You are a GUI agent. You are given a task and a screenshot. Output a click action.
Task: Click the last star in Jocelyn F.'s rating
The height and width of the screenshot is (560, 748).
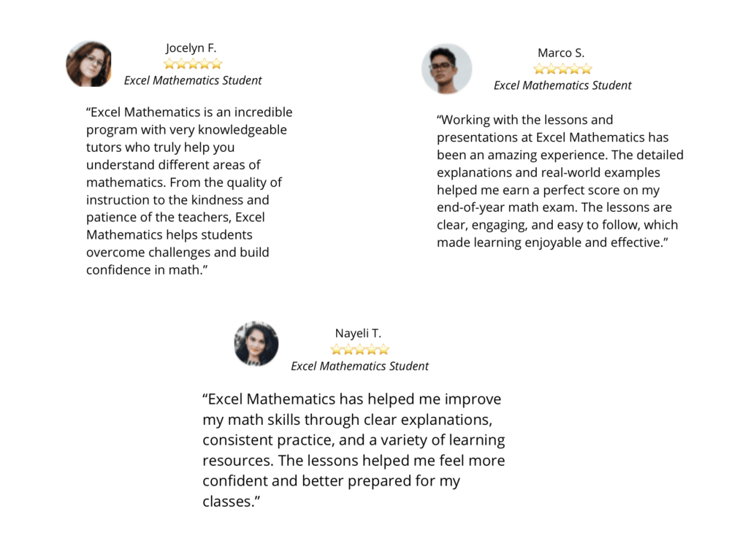[x=216, y=64]
